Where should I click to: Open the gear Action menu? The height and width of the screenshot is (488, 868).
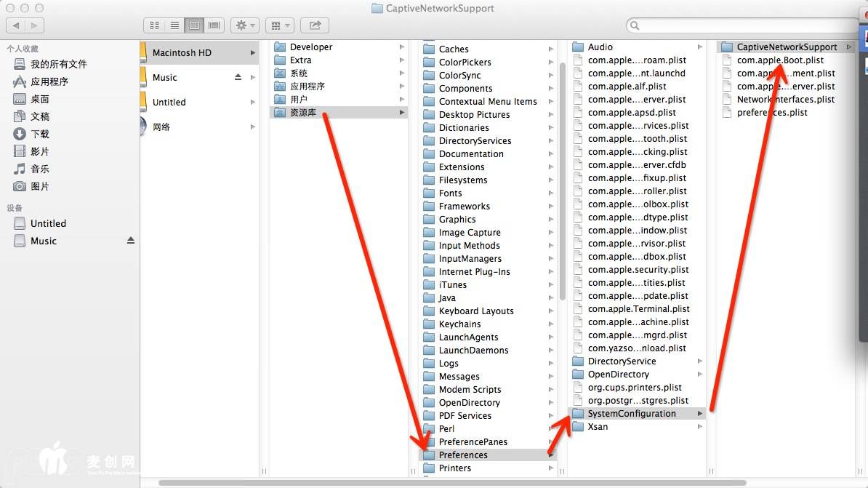click(244, 25)
